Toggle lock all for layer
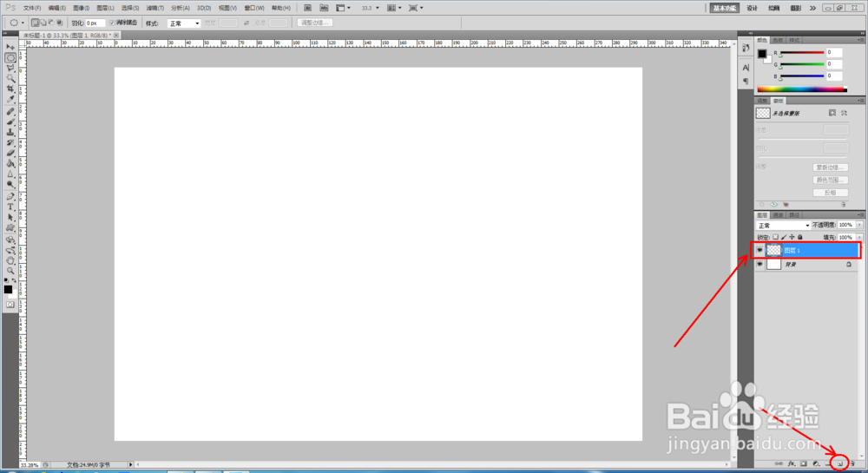Viewport: 868px width, 473px height. 800,237
